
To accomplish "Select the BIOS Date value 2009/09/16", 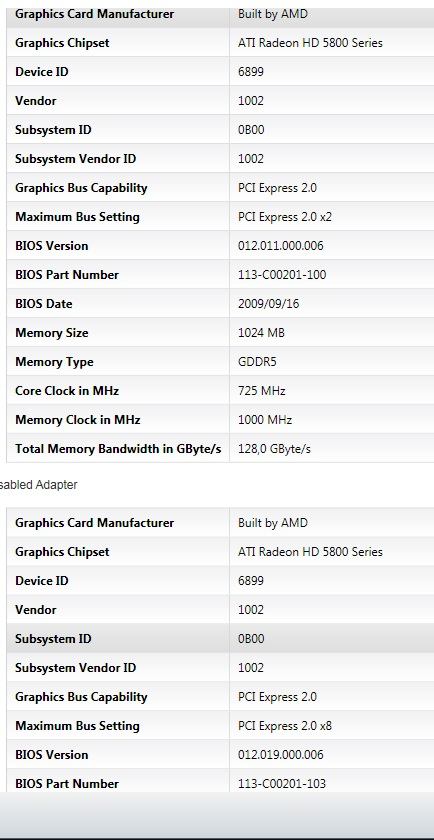I will [x=268, y=304].
